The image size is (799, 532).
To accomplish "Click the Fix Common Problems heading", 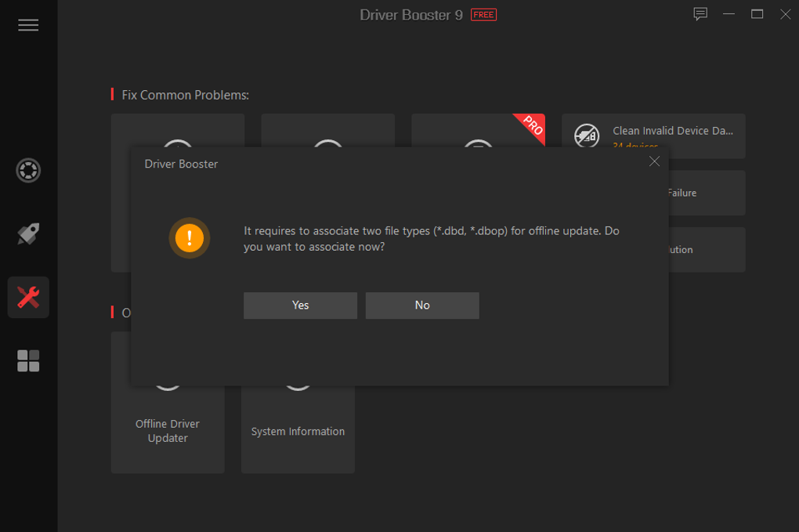I will (185, 95).
